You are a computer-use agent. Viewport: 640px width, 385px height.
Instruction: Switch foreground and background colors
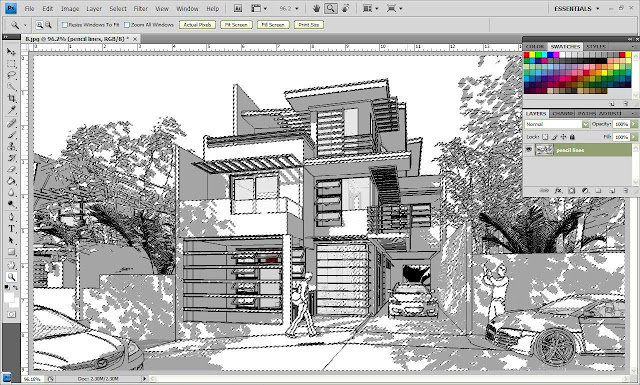click(16, 287)
